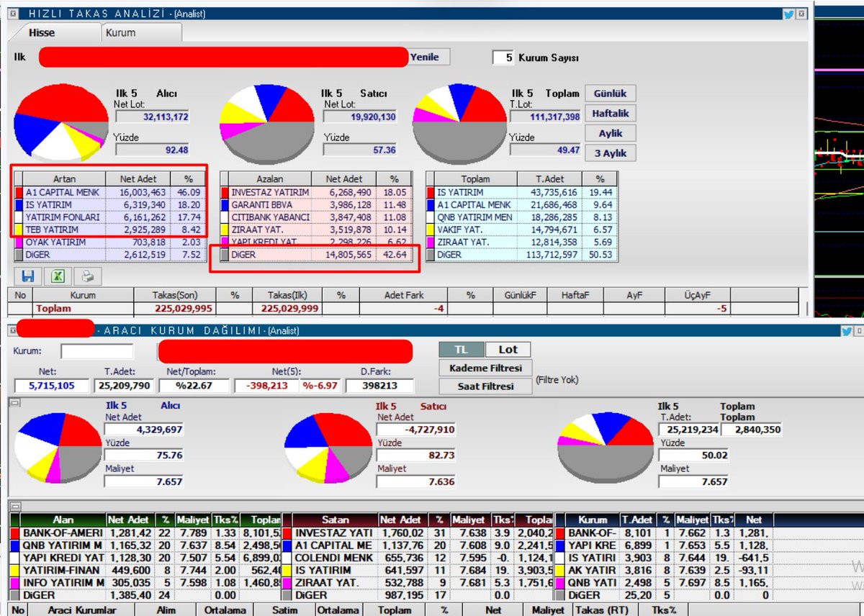Save the takas analysis via floppy disk icon
864x616 pixels.
click(x=29, y=276)
